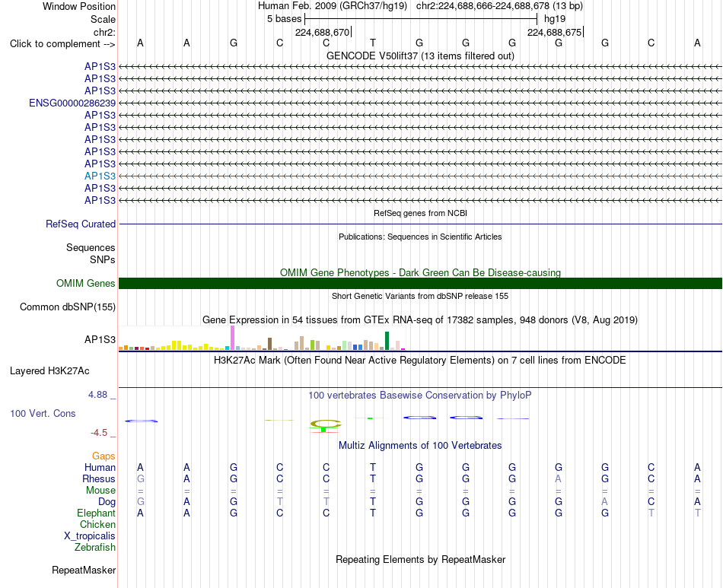Click the tall dark green GTEx expression bar
723x588 pixels.
tap(387, 341)
